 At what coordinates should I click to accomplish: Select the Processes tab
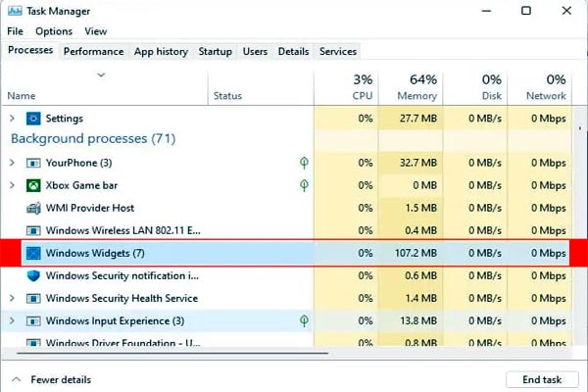point(30,50)
